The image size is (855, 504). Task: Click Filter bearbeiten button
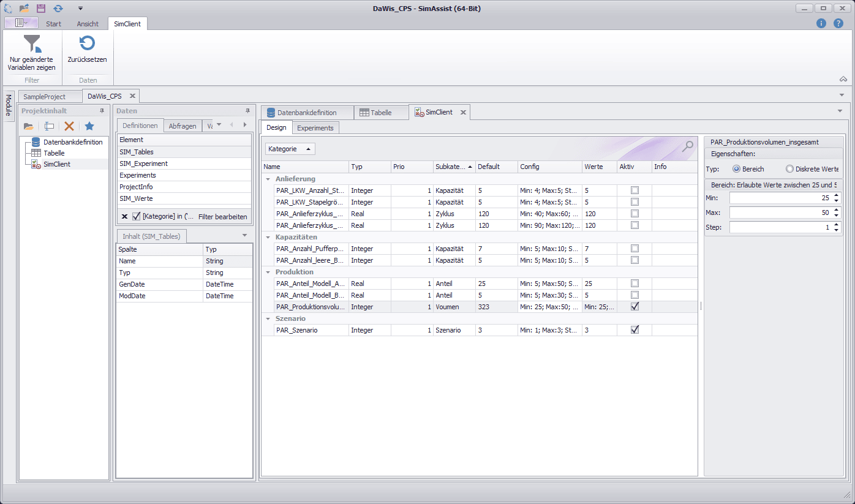pos(223,217)
